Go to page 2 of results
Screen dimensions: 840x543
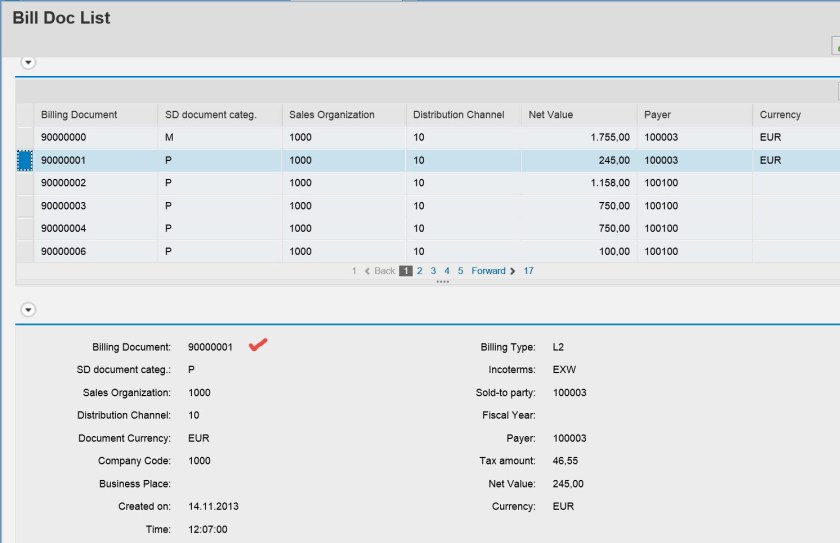(x=420, y=271)
